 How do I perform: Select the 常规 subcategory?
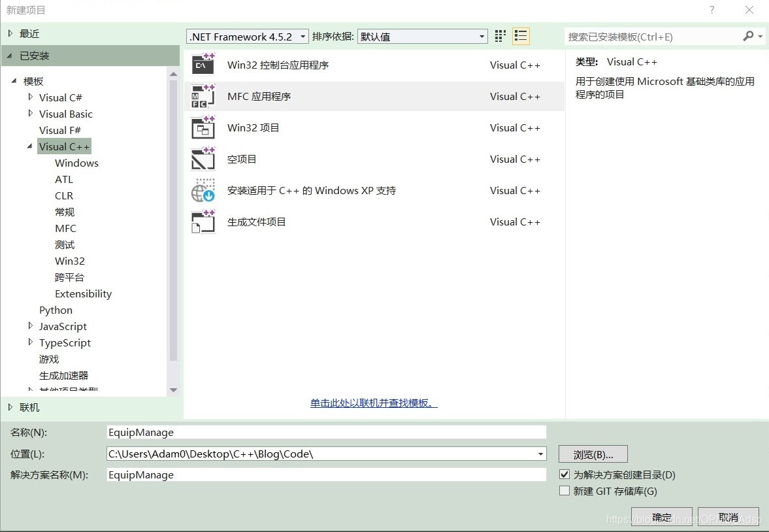pyautogui.click(x=65, y=212)
